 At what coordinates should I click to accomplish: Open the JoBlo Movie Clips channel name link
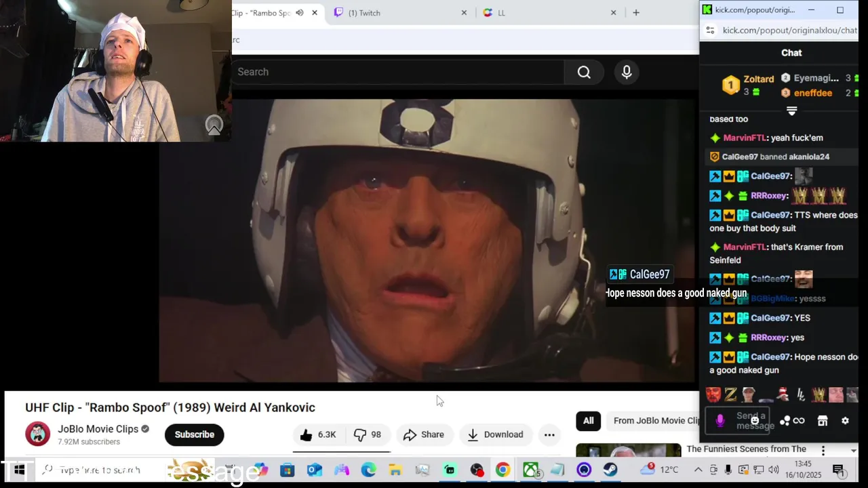98,429
